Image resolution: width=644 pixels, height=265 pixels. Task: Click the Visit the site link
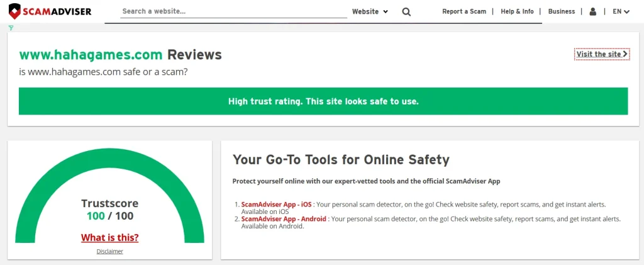(602, 54)
